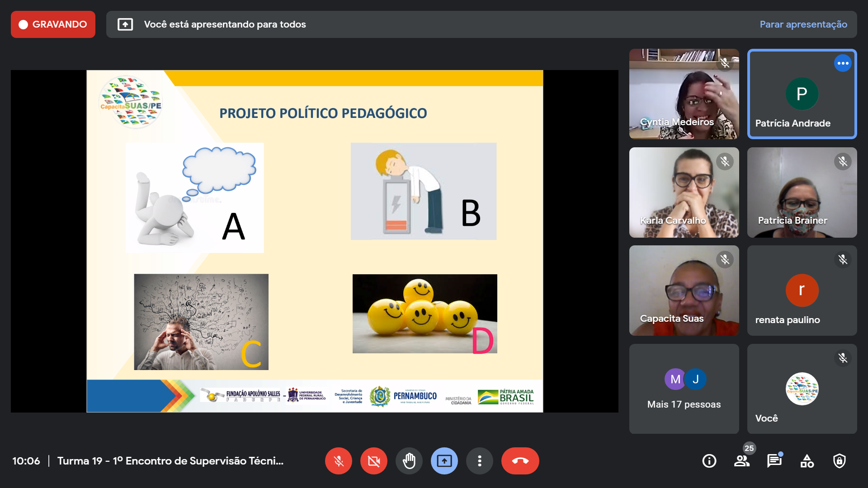
Task: Open more options three-dot menu
Action: (x=479, y=461)
